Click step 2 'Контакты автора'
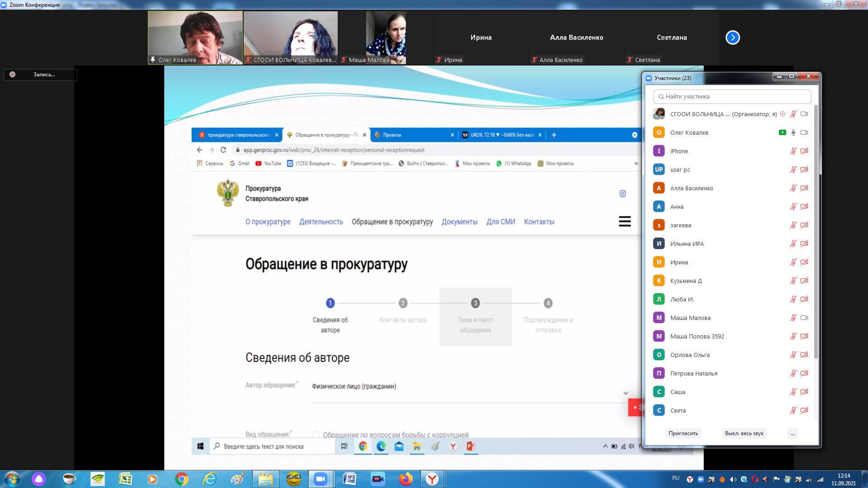868x488 pixels. point(403,311)
